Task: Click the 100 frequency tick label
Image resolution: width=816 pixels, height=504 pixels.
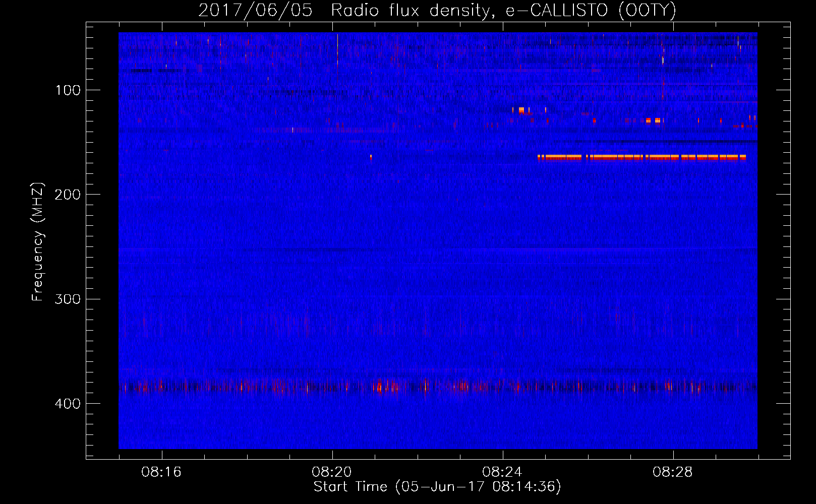Action: [x=68, y=90]
